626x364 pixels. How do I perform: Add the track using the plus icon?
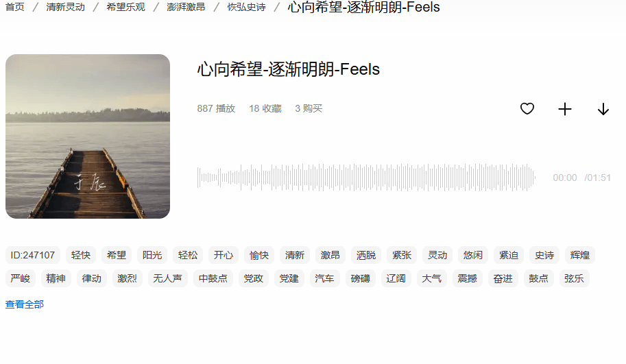click(565, 109)
